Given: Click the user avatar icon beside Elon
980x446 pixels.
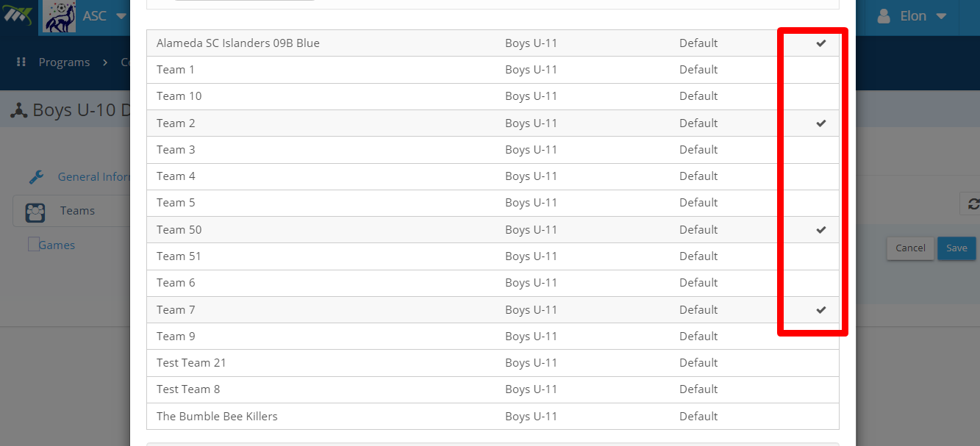Looking at the screenshot, I should pyautogui.click(x=884, y=16).
